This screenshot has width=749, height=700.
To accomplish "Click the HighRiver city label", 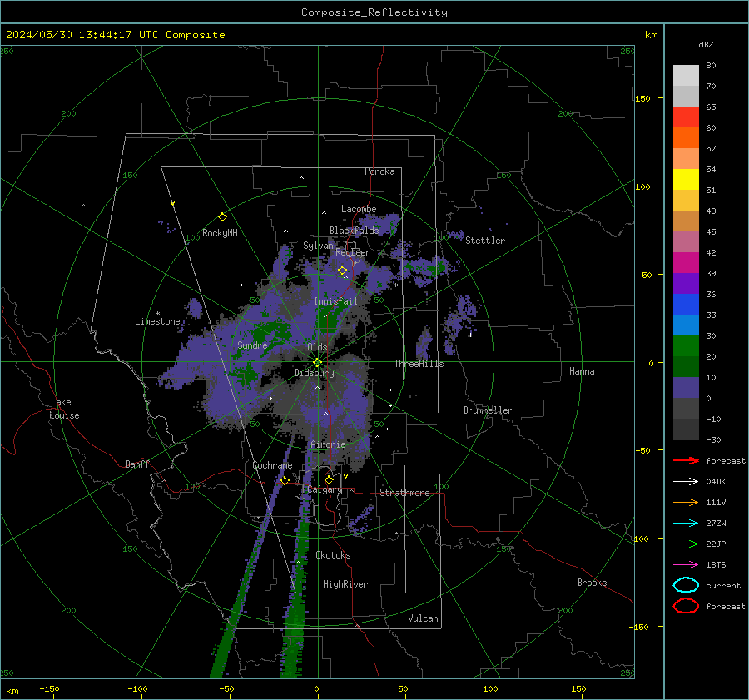I will 345,584.
